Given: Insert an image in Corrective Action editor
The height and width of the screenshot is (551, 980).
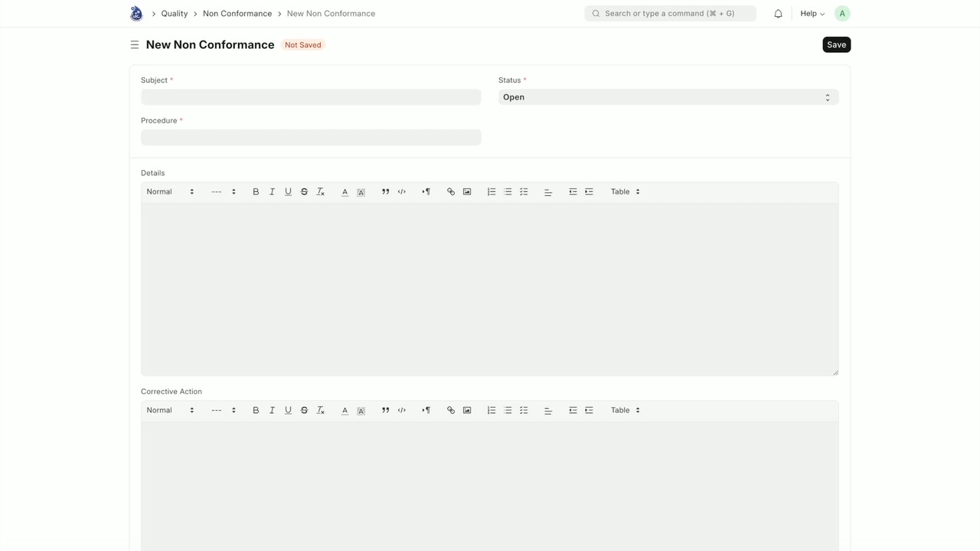Looking at the screenshot, I should pyautogui.click(x=467, y=410).
